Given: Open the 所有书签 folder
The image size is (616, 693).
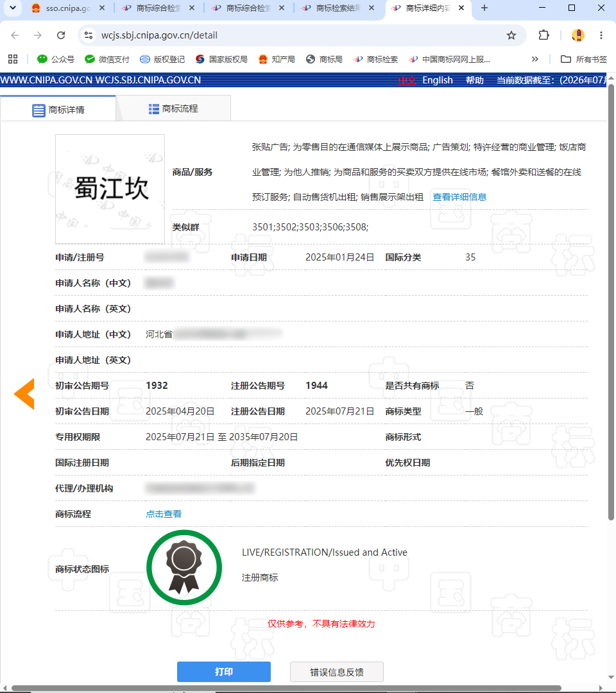Looking at the screenshot, I should click(584, 59).
